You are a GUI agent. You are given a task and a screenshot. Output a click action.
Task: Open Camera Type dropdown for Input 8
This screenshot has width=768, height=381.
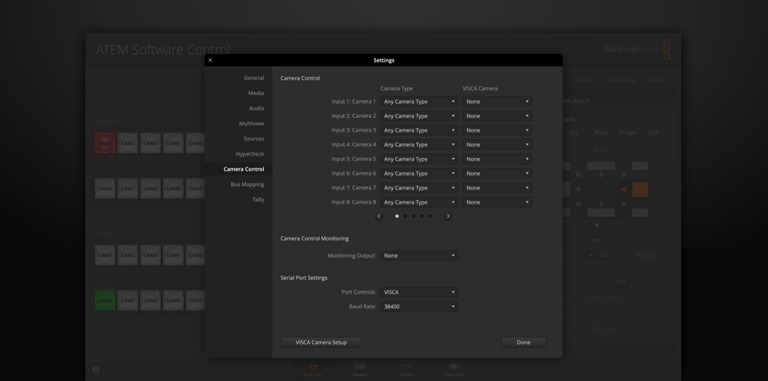(419, 202)
